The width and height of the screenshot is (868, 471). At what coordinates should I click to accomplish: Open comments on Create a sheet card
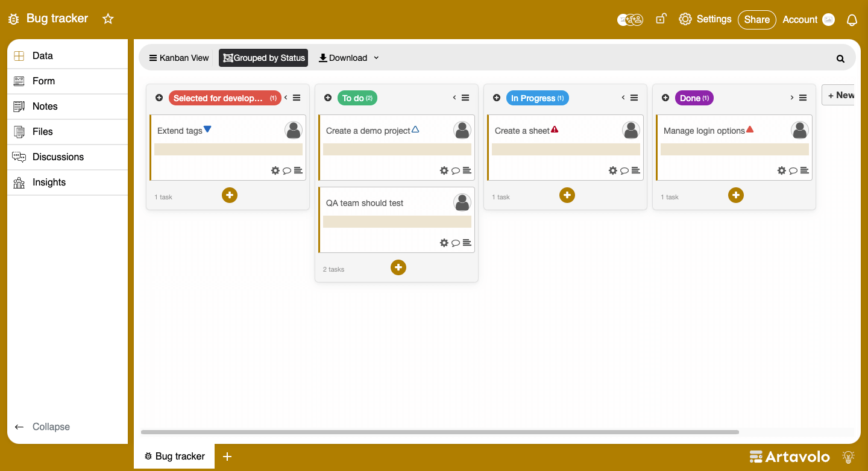tap(624, 170)
